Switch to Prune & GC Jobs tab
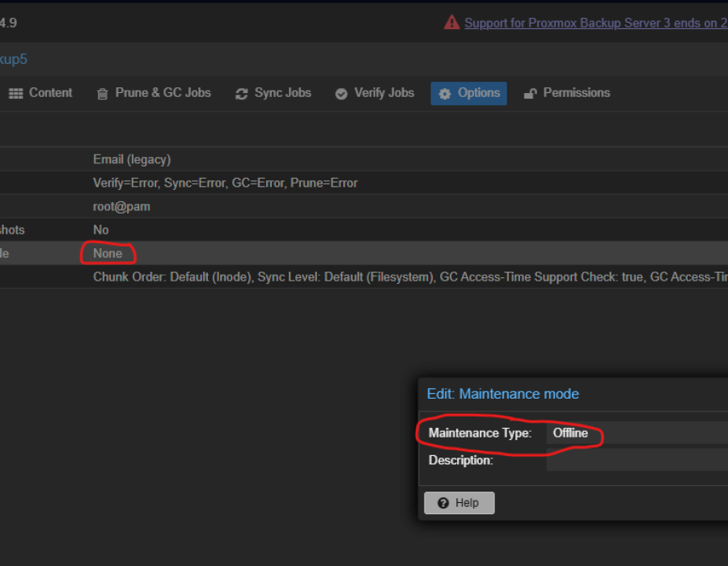The height and width of the screenshot is (566, 728). tap(154, 93)
